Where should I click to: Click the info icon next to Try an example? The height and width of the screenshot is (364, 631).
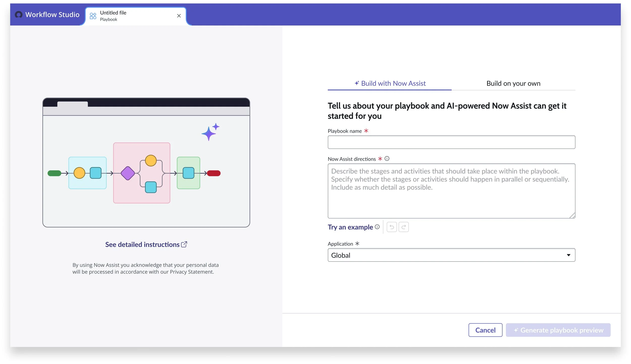[x=377, y=227]
